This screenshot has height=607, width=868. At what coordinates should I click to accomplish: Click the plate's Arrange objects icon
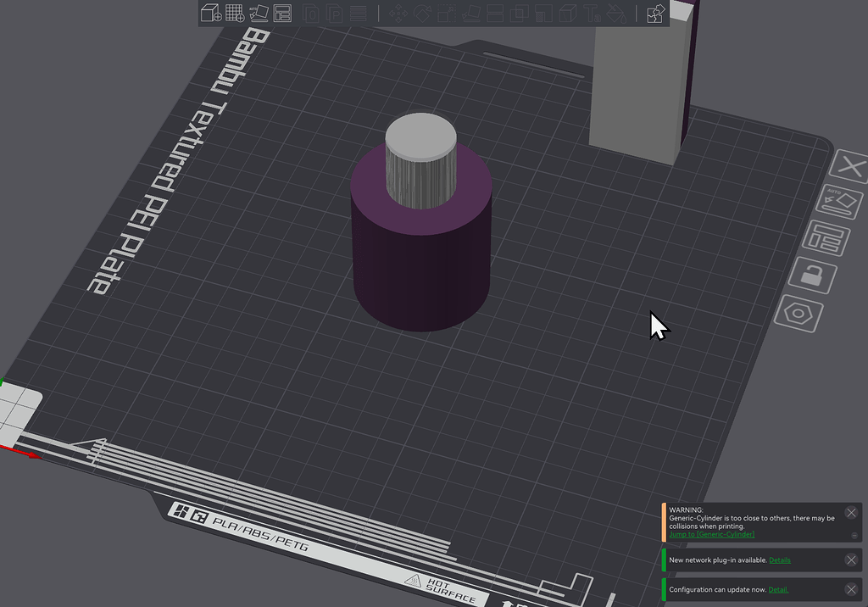826,239
